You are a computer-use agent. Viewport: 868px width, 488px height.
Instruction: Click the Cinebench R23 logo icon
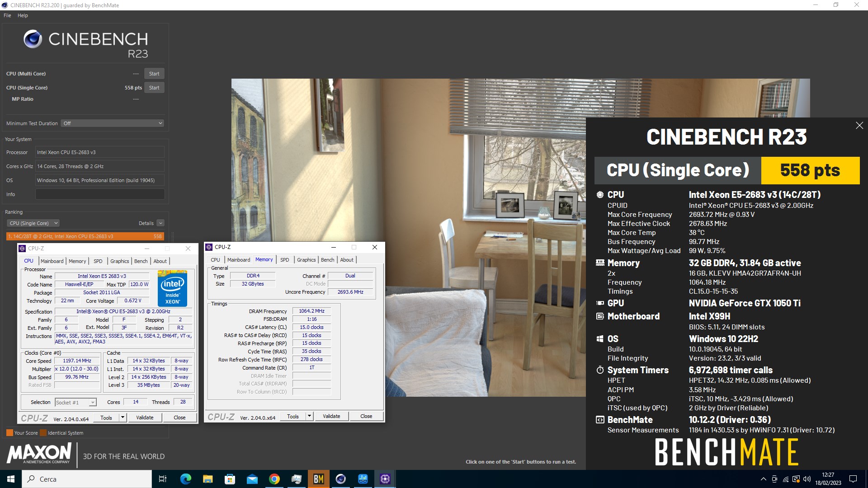pyautogui.click(x=33, y=39)
